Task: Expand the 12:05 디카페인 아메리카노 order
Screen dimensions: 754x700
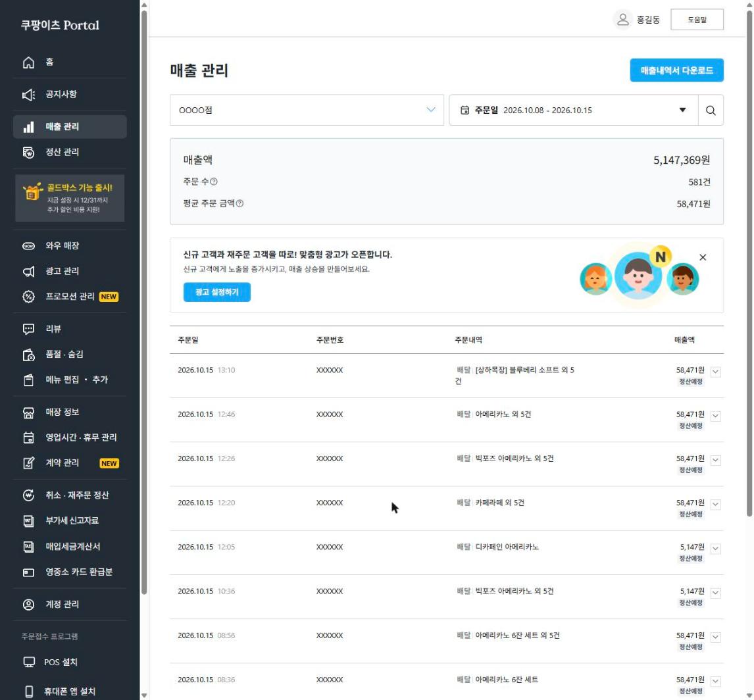Action: (x=716, y=549)
